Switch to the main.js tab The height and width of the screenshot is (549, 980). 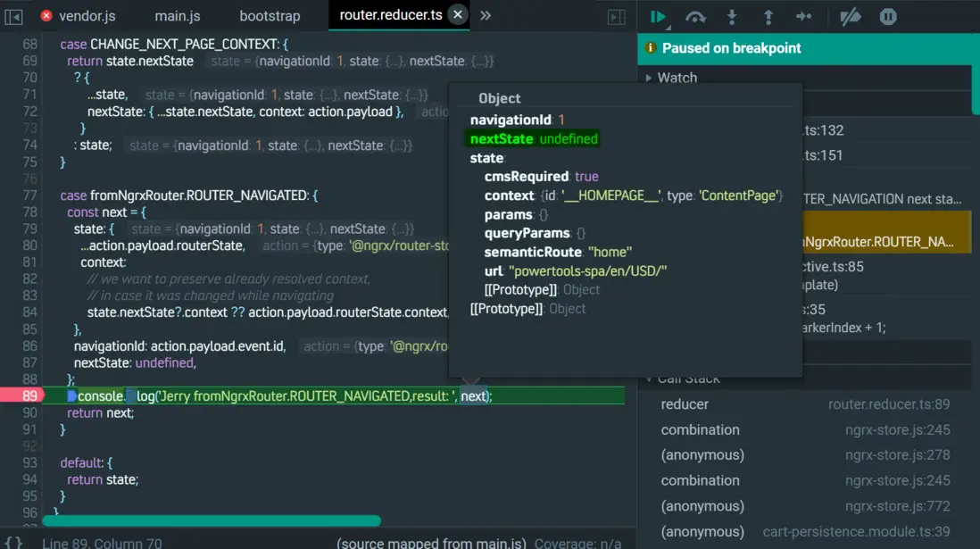coord(177,16)
